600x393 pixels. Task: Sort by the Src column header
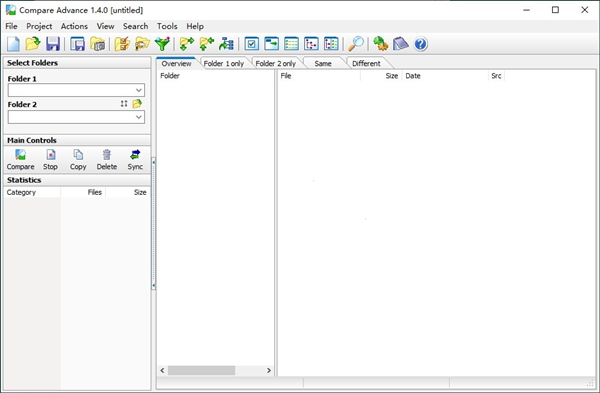(x=496, y=76)
